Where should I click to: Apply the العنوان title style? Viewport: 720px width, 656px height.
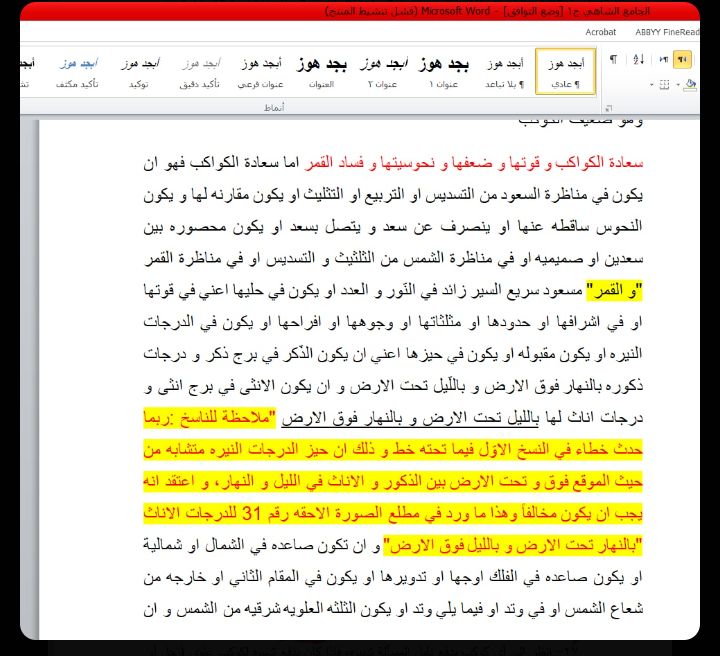point(321,71)
